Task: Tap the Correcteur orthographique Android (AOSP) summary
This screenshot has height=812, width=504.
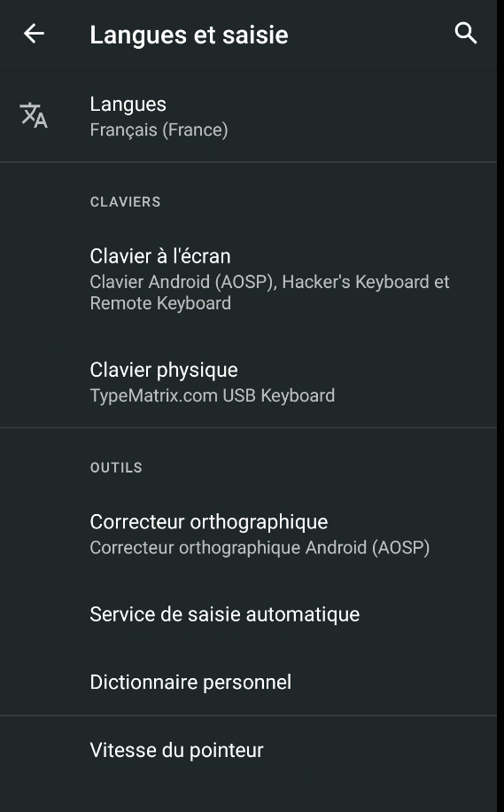Action: click(260, 548)
